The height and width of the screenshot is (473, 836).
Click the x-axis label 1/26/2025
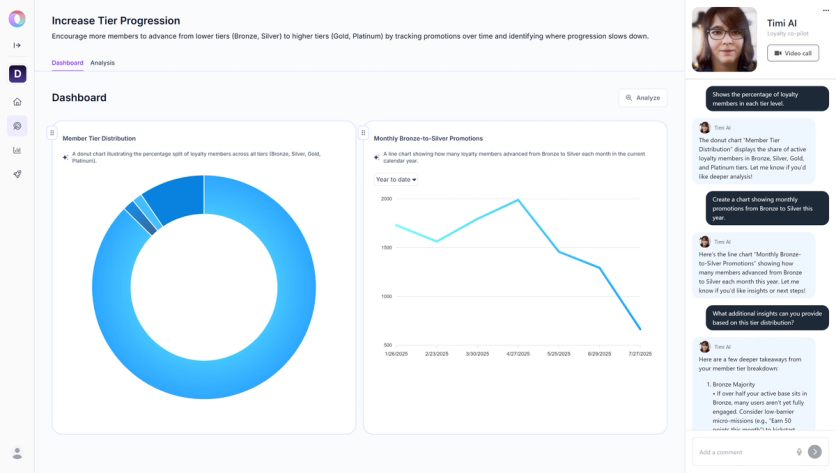[396, 354]
